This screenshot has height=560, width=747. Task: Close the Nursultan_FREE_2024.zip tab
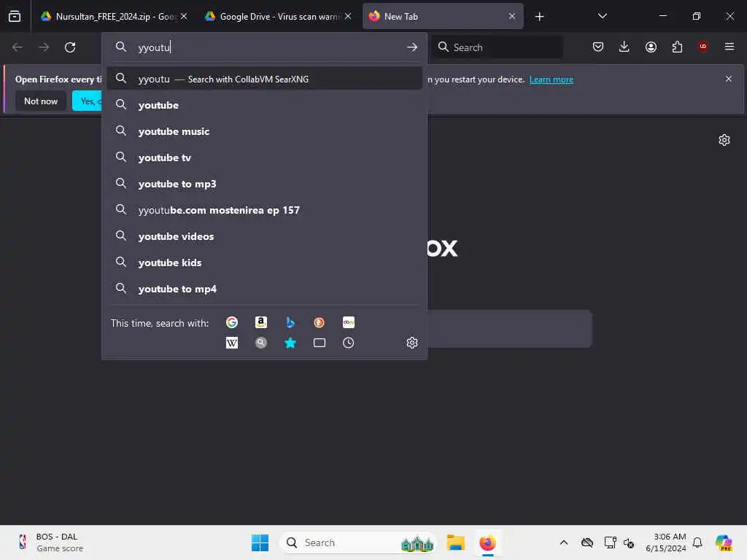(184, 16)
